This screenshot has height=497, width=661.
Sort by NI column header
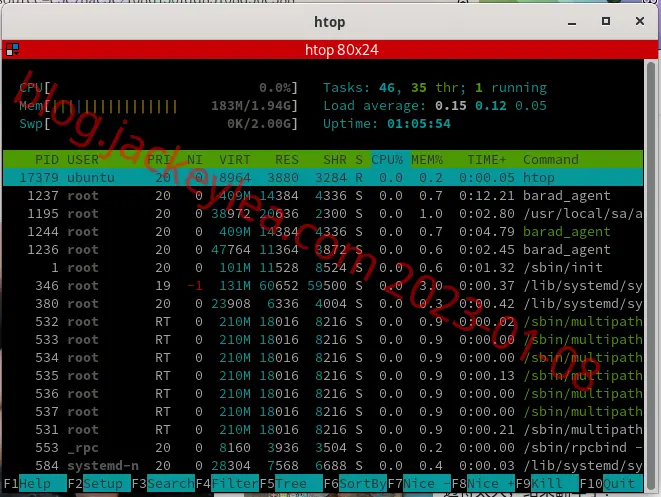pos(194,160)
